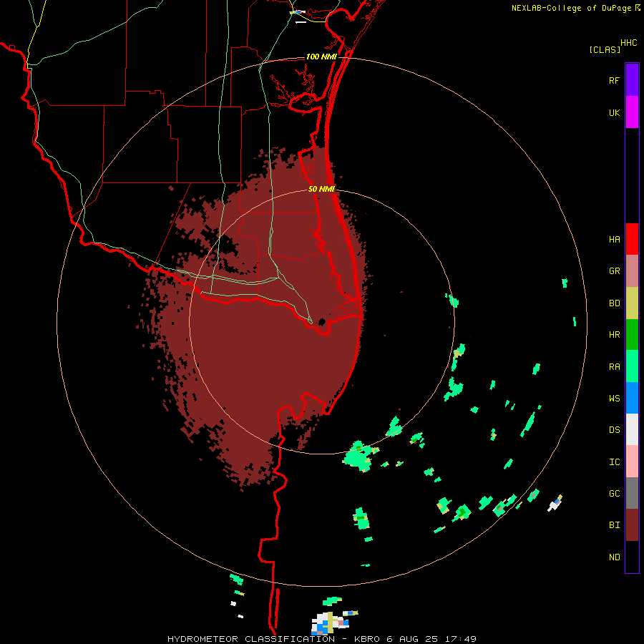Click the 'WS' legend label
The height and width of the screenshot is (644, 644).
(x=614, y=399)
